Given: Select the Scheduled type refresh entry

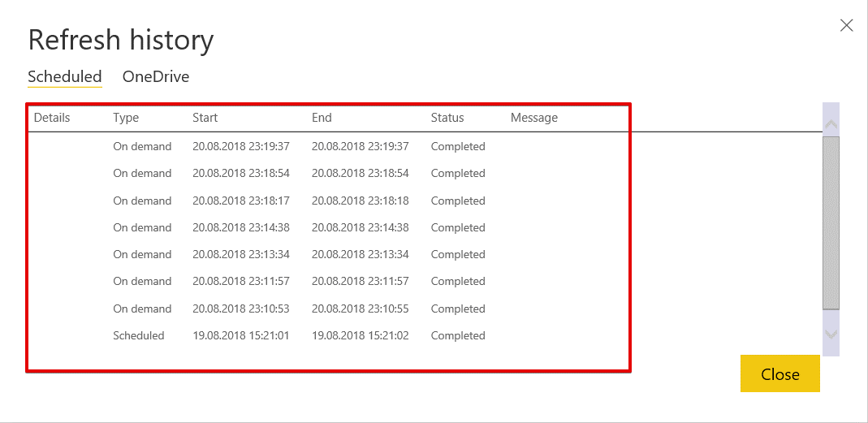Looking at the screenshot, I should (x=139, y=335).
